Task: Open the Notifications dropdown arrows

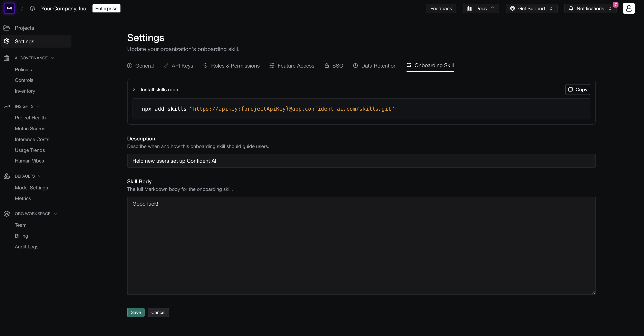Action: (x=610, y=9)
